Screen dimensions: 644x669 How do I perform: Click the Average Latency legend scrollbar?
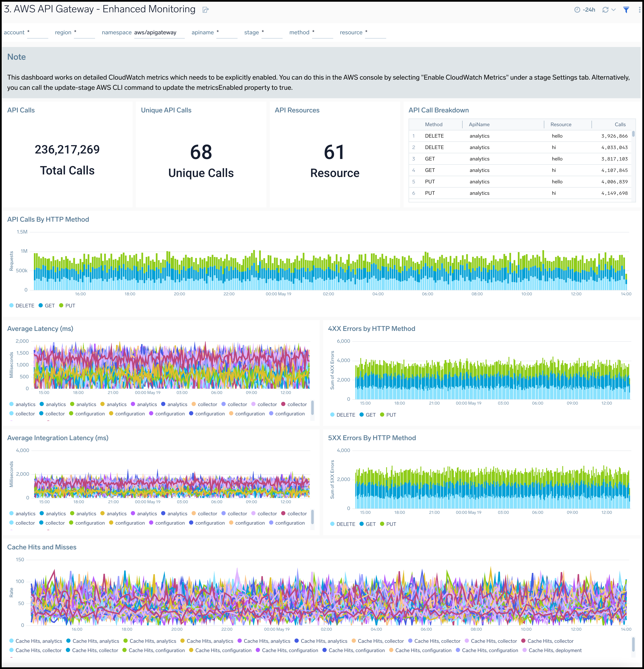coord(312,407)
